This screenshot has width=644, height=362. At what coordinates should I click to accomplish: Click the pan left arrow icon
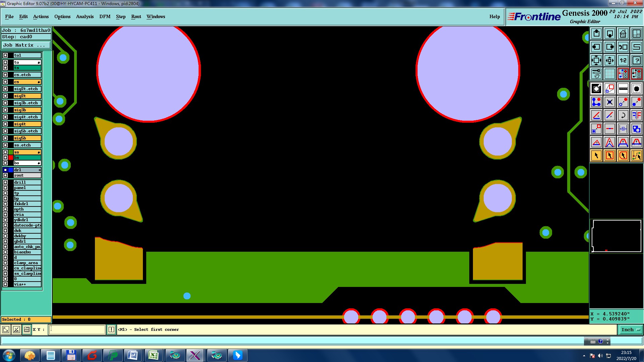(596, 47)
